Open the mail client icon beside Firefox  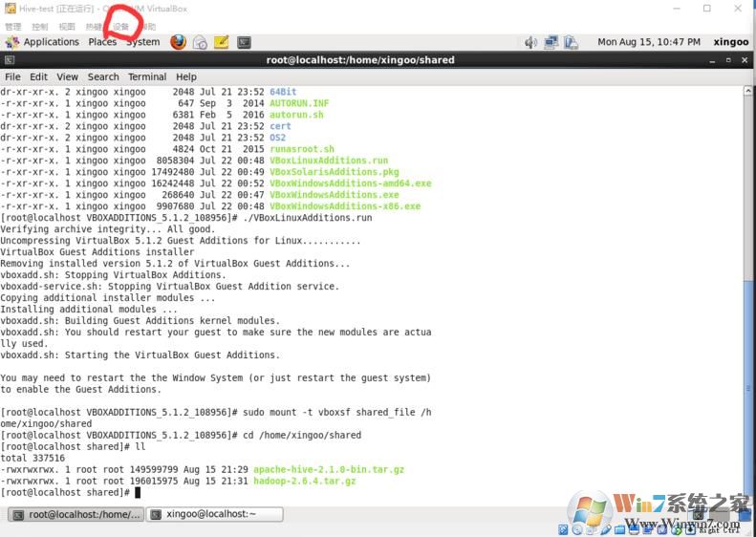(200, 42)
